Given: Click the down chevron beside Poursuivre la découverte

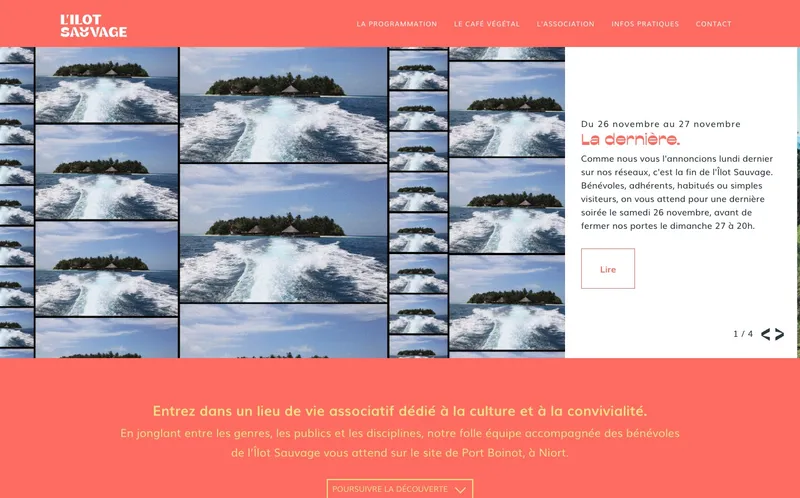Looking at the screenshot, I should pos(460,489).
